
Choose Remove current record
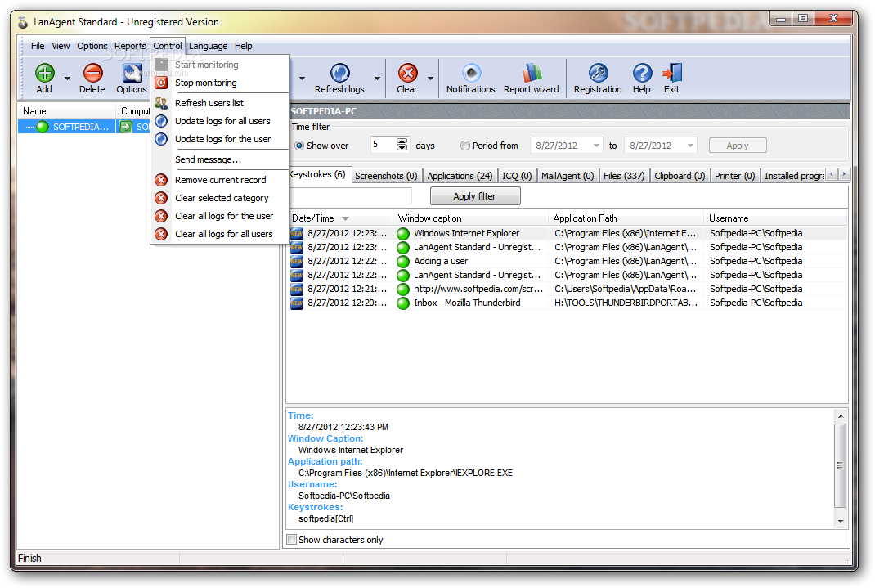[x=220, y=180]
